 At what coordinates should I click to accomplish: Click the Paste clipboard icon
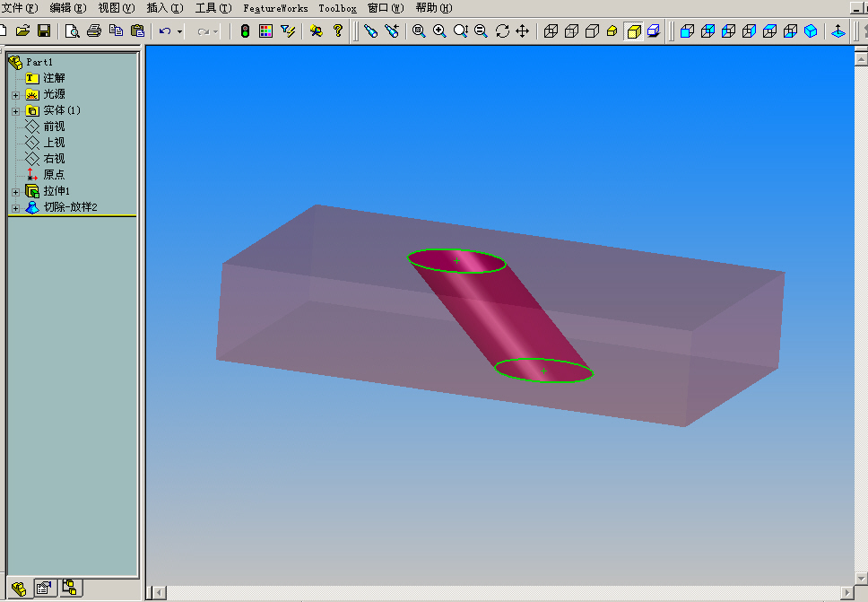click(137, 31)
